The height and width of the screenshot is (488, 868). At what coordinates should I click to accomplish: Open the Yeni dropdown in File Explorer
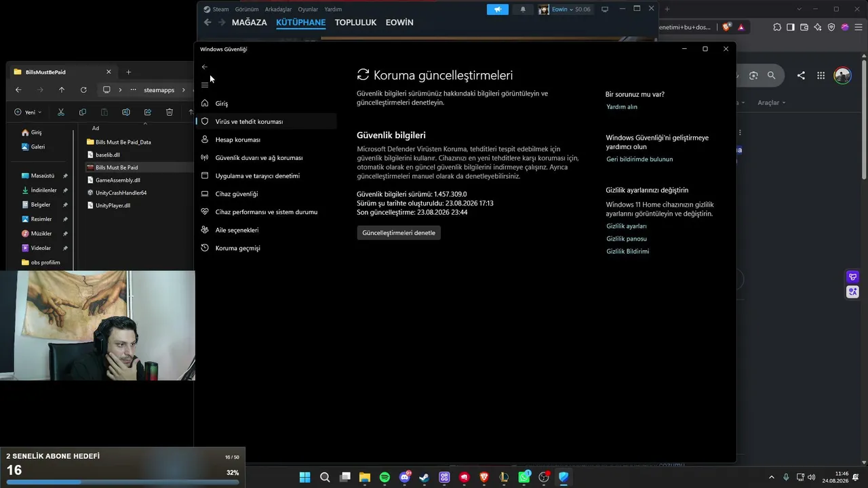click(x=28, y=112)
